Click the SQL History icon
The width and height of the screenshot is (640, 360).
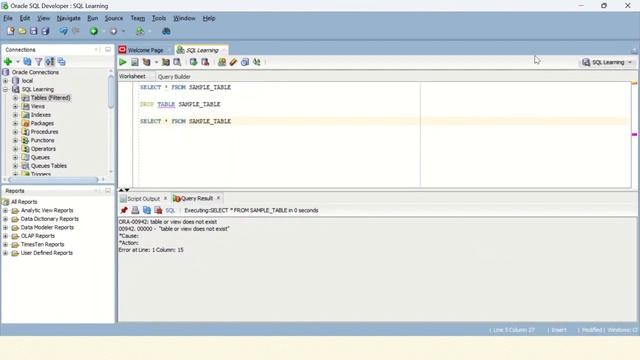[x=245, y=62]
